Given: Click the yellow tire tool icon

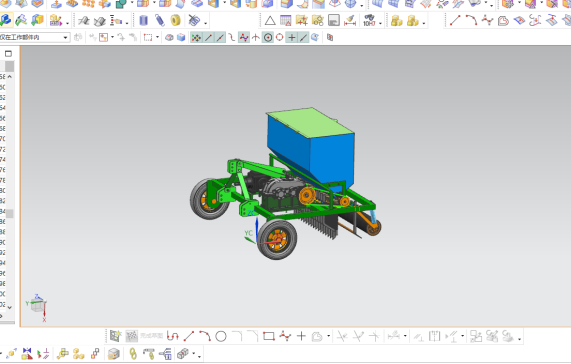Looking at the screenshot, I should 176,20.
